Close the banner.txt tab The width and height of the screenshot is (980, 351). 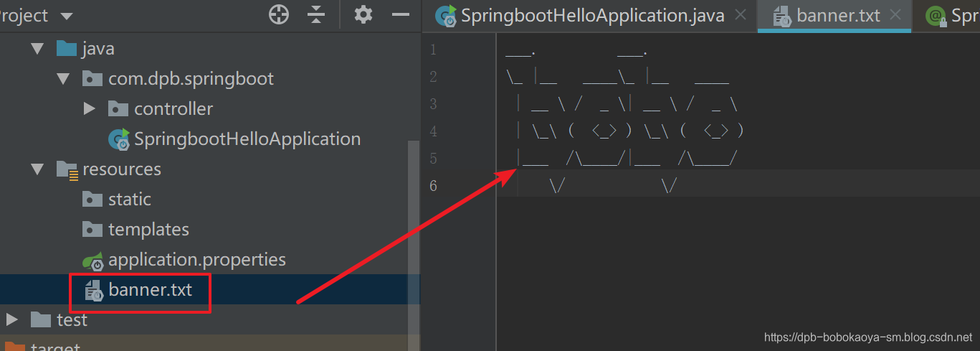[x=895, y=14]
